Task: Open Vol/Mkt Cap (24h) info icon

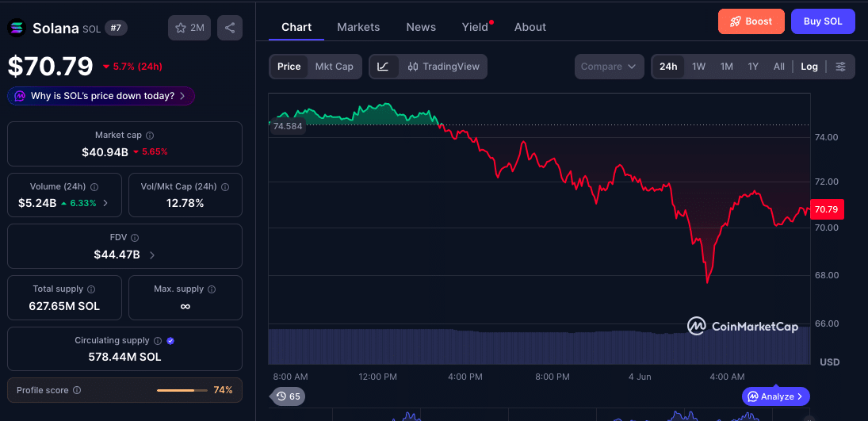Action: 225,187
